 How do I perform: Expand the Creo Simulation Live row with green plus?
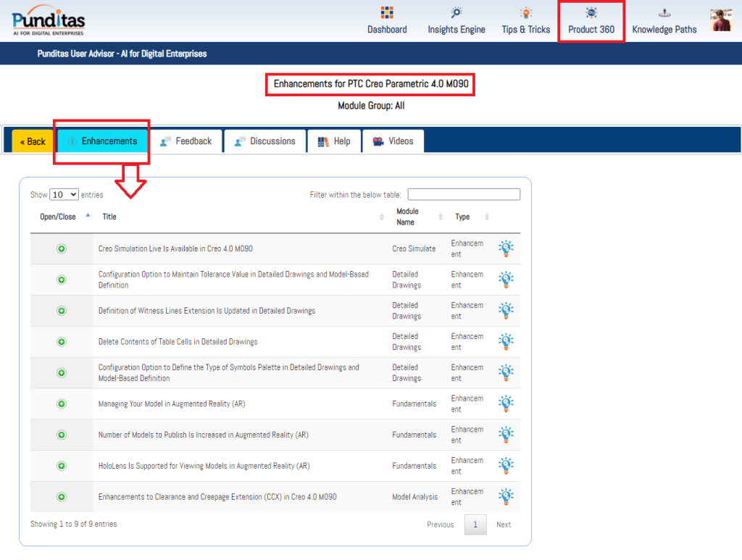[62, 248]
